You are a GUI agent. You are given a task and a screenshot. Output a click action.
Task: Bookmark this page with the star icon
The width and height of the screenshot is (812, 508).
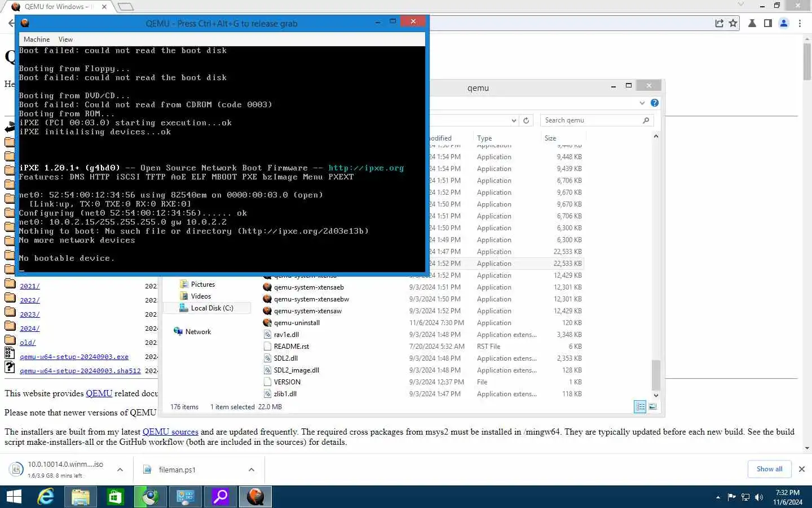pyautogui.click(x=733, y=23)
